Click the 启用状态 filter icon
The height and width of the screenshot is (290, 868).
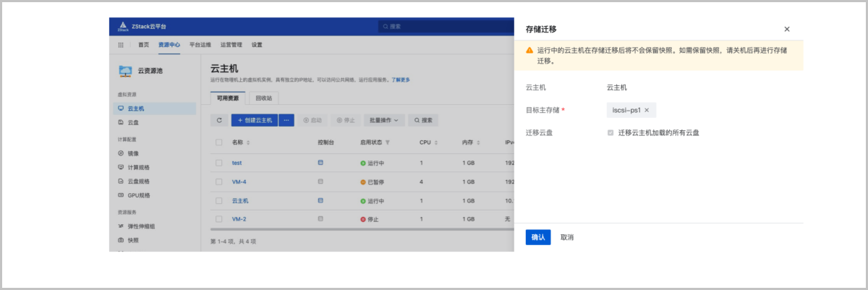click(x=388, y=142)
